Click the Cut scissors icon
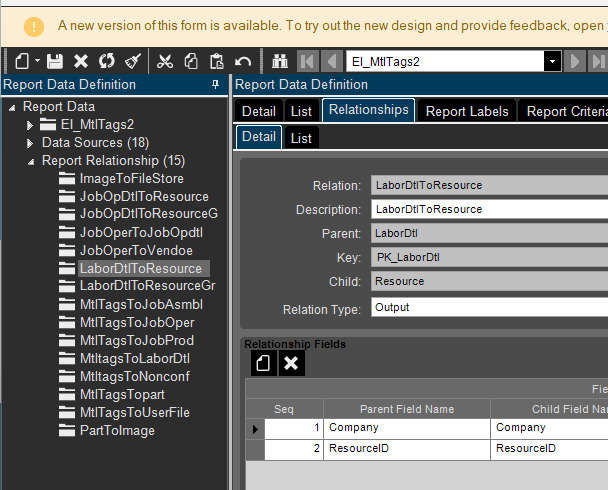The width and height of the screenshot is (608, 490). click(165, 61)
